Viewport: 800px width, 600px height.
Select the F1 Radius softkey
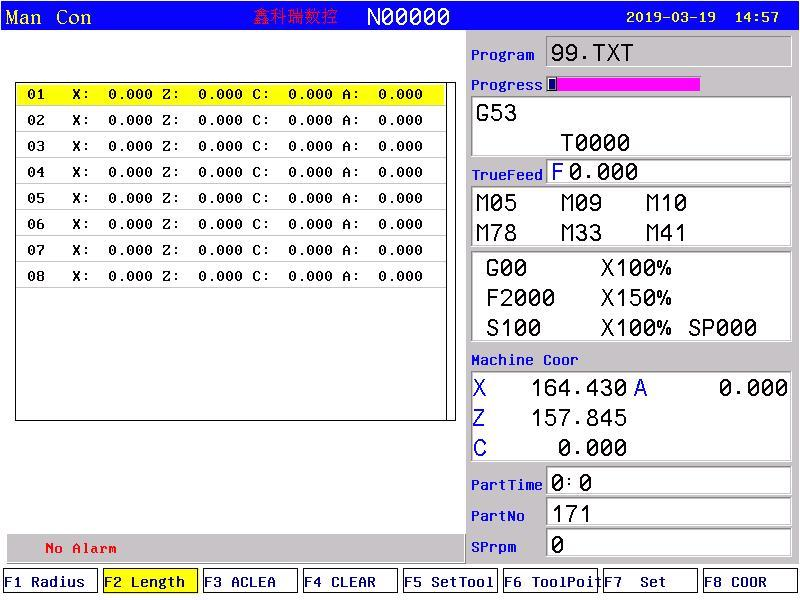pos(50,582)
